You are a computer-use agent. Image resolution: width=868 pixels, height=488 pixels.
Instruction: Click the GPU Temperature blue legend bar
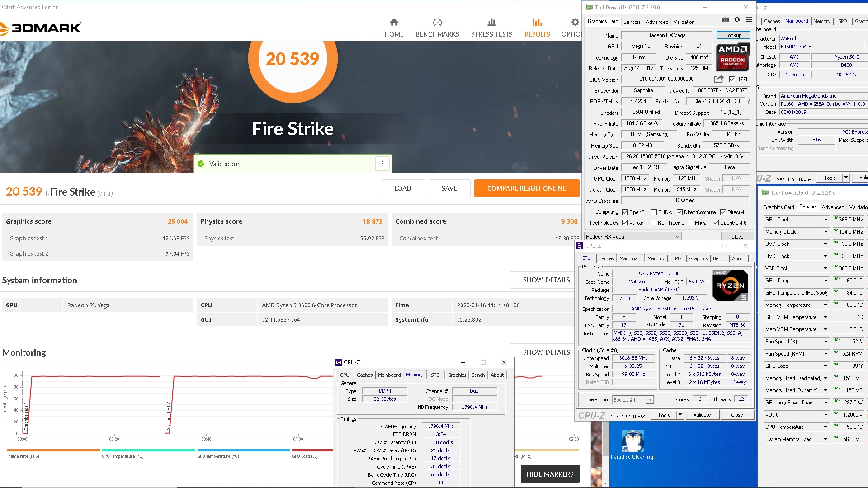244,450
